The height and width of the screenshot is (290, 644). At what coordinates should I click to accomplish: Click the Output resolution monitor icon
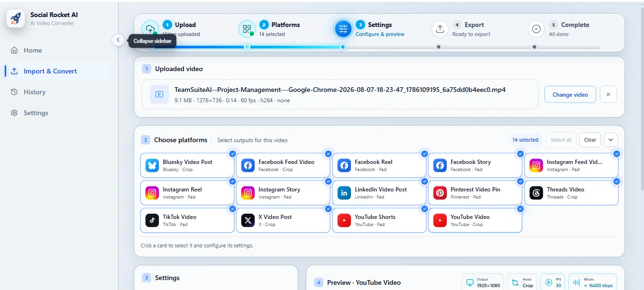click(x=470, y=283)
